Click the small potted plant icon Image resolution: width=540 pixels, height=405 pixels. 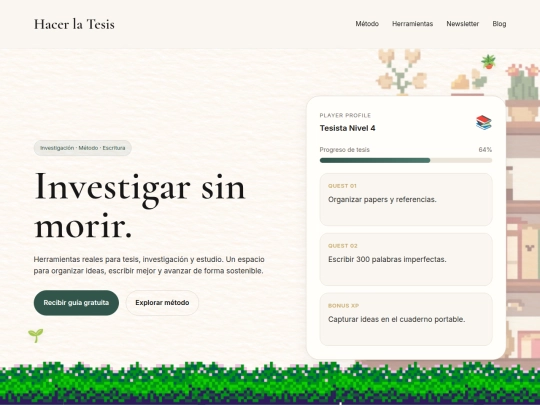(x=488, y=62)
